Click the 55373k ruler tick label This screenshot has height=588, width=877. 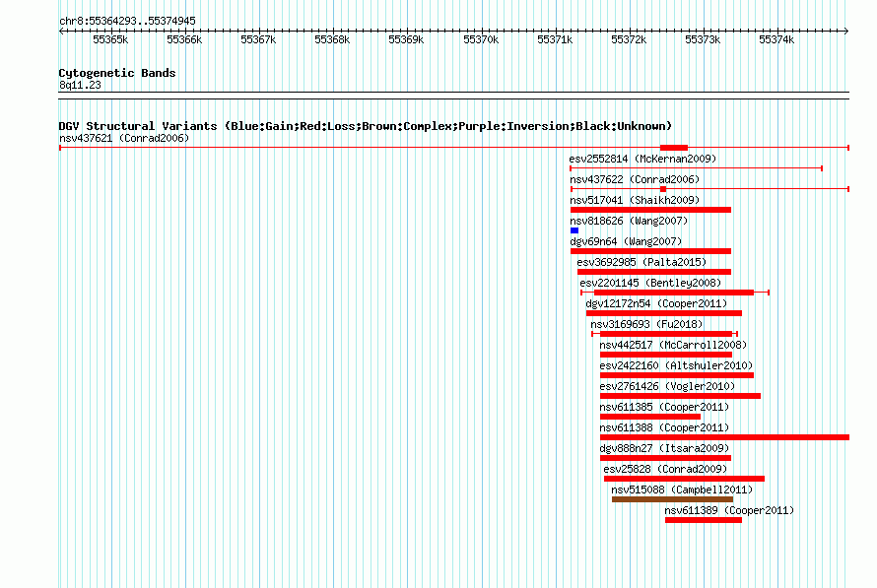(x=703, y=39)
